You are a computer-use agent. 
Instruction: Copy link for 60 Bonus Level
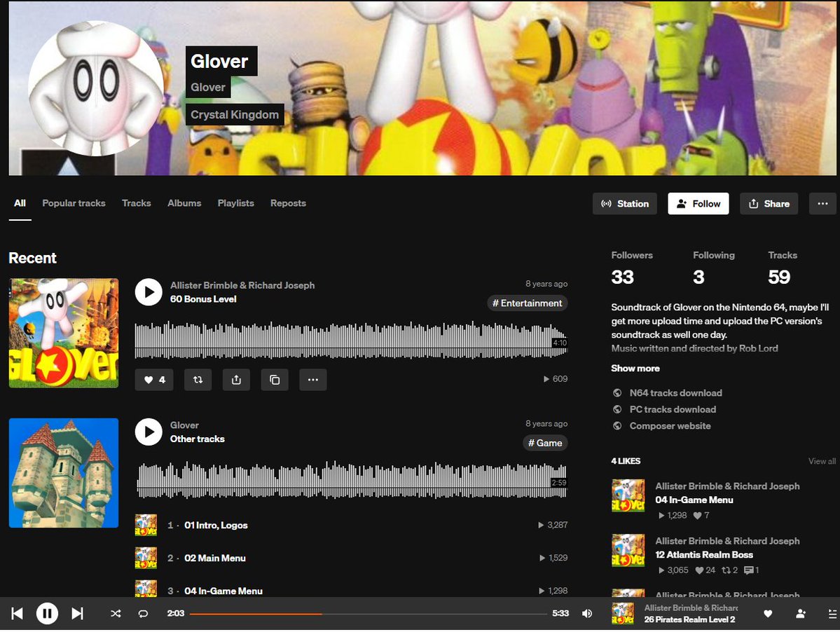(274, 379)
